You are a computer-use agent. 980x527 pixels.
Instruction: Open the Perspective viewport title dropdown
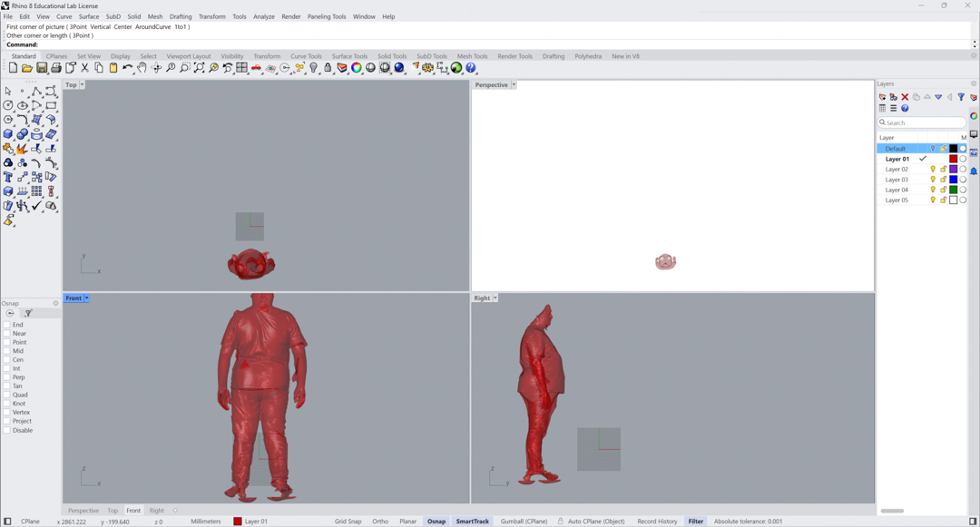pyautogui.click(x=514, y=85)
